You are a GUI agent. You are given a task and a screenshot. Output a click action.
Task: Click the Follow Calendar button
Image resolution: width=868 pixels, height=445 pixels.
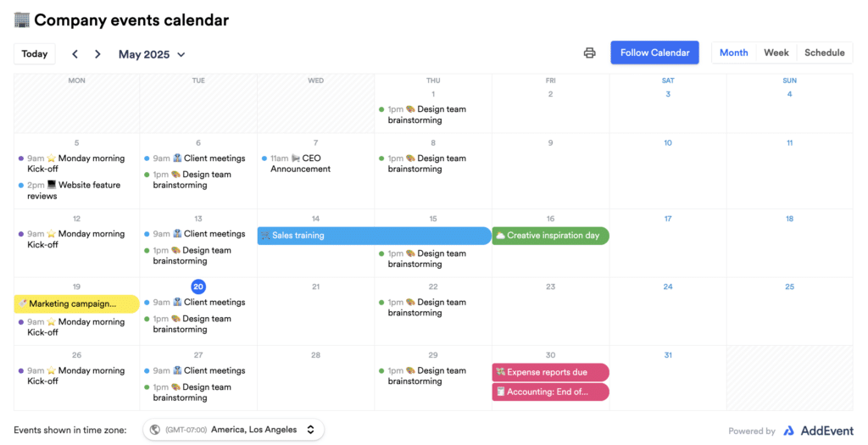coord(654,53)
